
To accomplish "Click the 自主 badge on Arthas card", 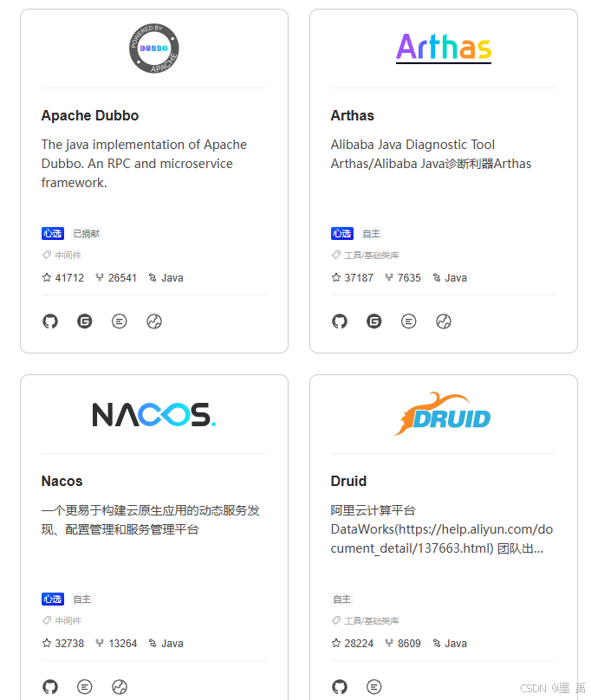I will pyautogui.click(x=371, y=234).
